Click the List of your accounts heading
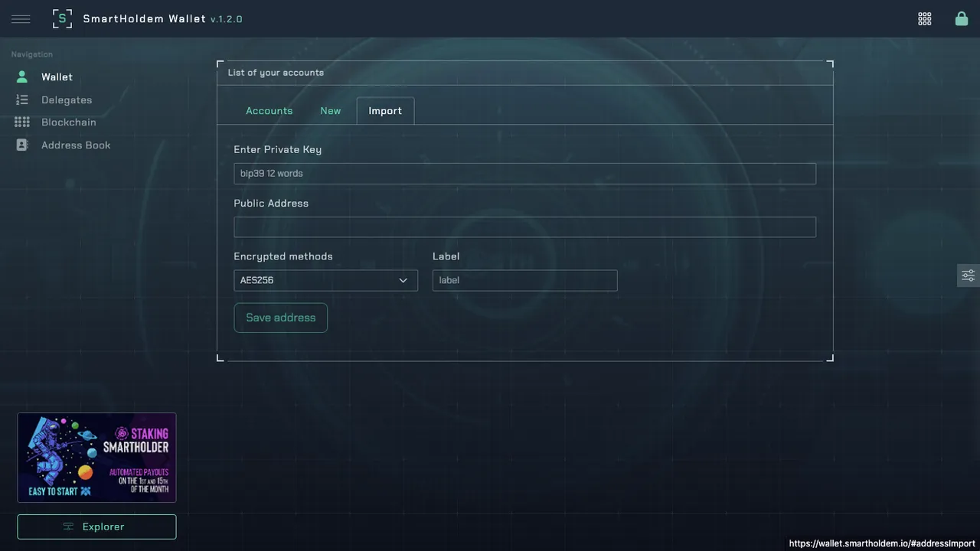This screenshot has width=980, height=551. [x=276, y=73]
